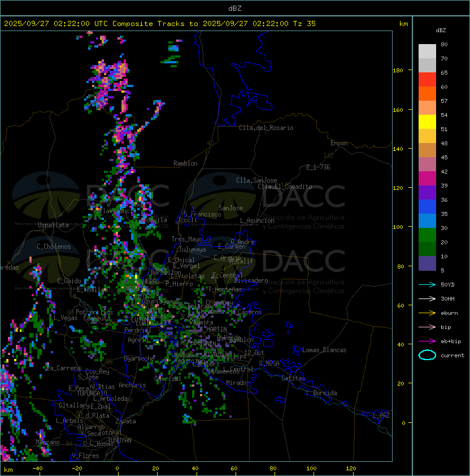Click the 12_Oct map label
This screenshot has width=470, height=476.
point(254,353)
